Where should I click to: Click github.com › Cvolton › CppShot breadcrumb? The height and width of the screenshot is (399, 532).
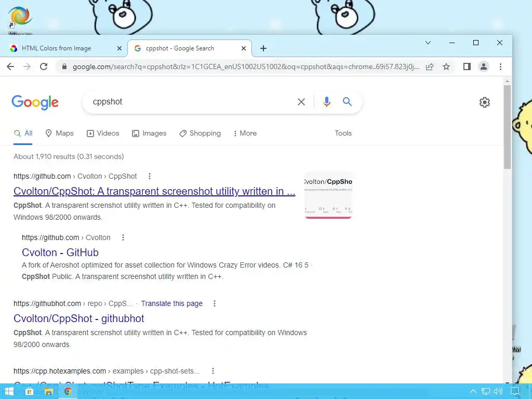pyautogui.click(x=75, y=177)
